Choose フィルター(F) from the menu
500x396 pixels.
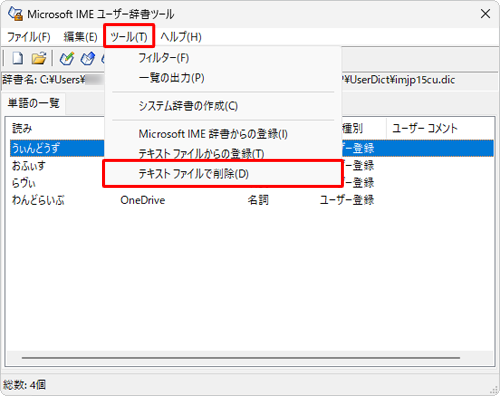[x=223, y=58]
